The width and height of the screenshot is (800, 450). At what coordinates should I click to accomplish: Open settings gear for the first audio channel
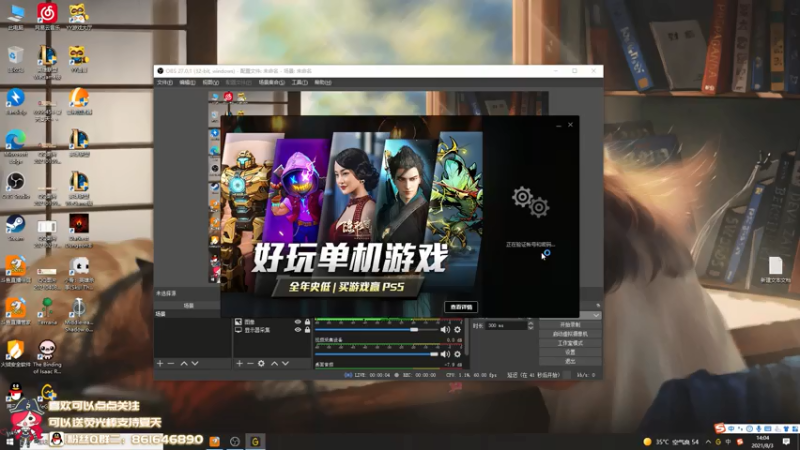(x=457, y=330)
